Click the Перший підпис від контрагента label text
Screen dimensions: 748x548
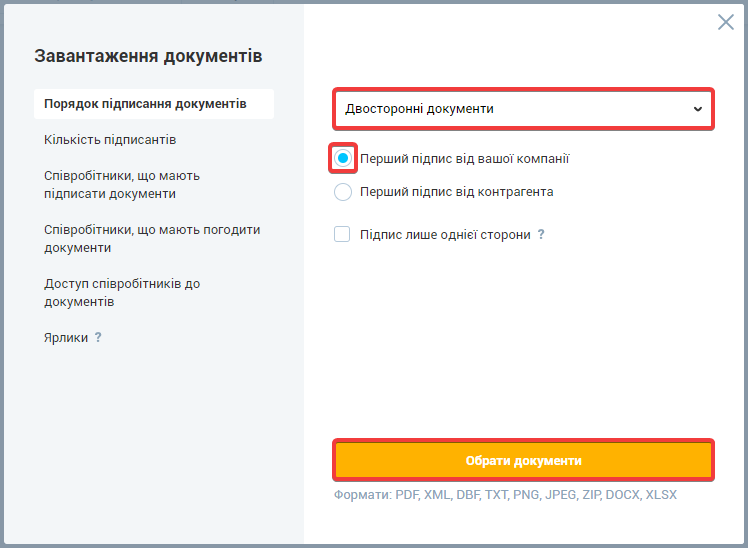[x=456, y=192]
